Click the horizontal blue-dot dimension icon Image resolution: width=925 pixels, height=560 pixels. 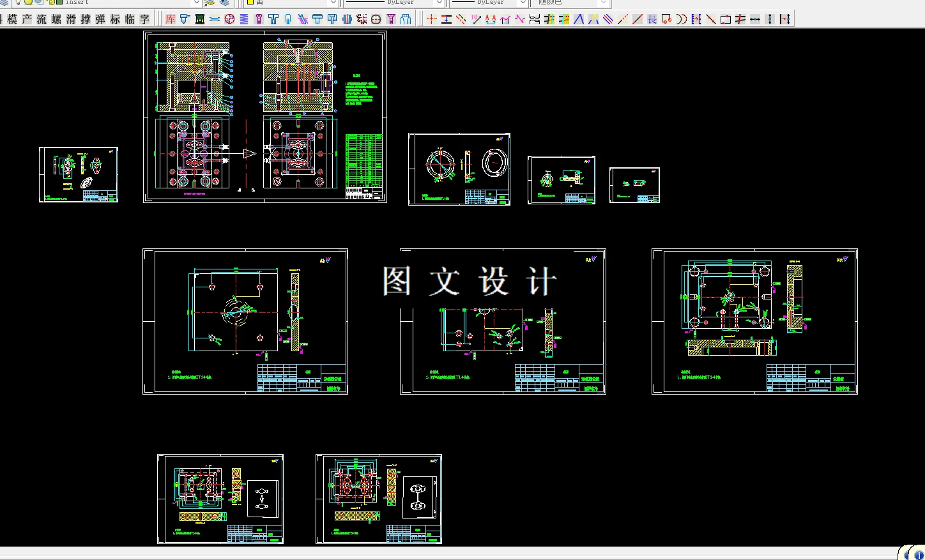754,19
